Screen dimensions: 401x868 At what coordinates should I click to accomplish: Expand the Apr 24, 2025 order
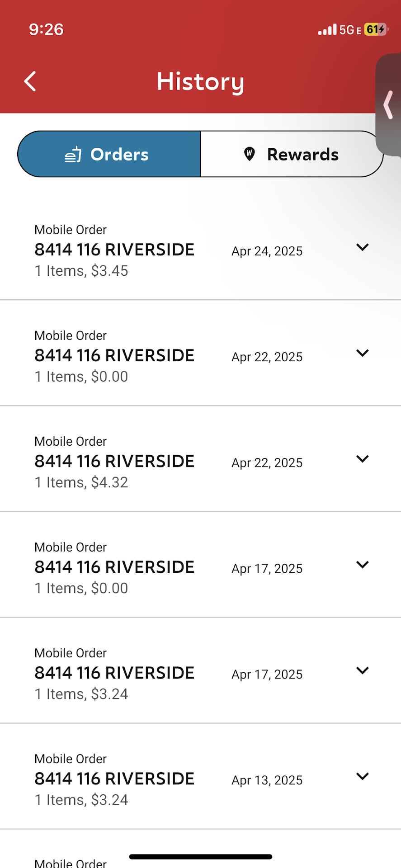[x=363, y=247]
